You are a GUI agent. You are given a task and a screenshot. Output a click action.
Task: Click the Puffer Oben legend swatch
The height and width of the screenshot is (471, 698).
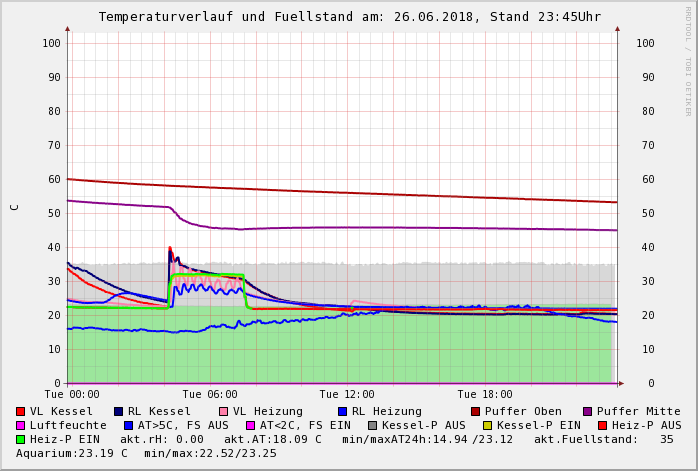476,411
